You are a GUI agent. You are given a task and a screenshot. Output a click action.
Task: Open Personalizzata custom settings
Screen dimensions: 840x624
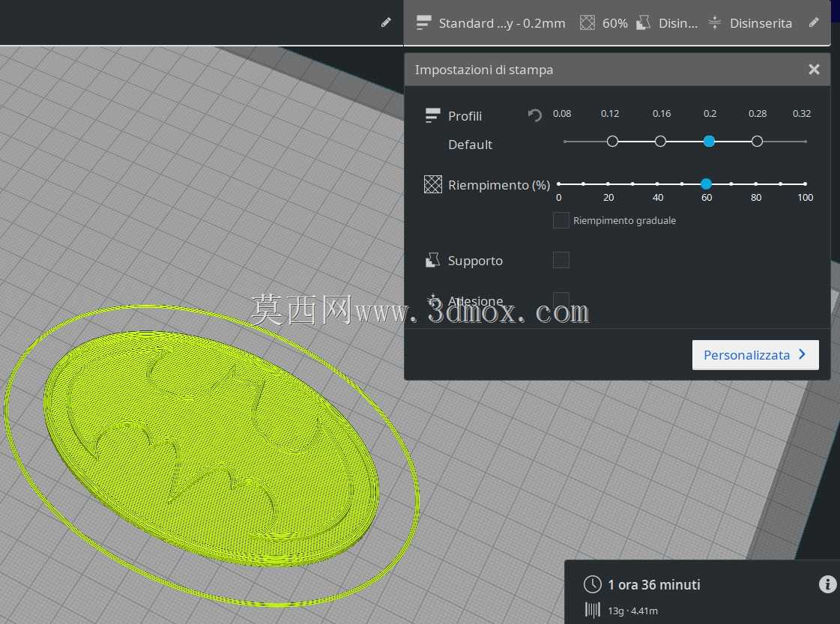coord(755,354)
